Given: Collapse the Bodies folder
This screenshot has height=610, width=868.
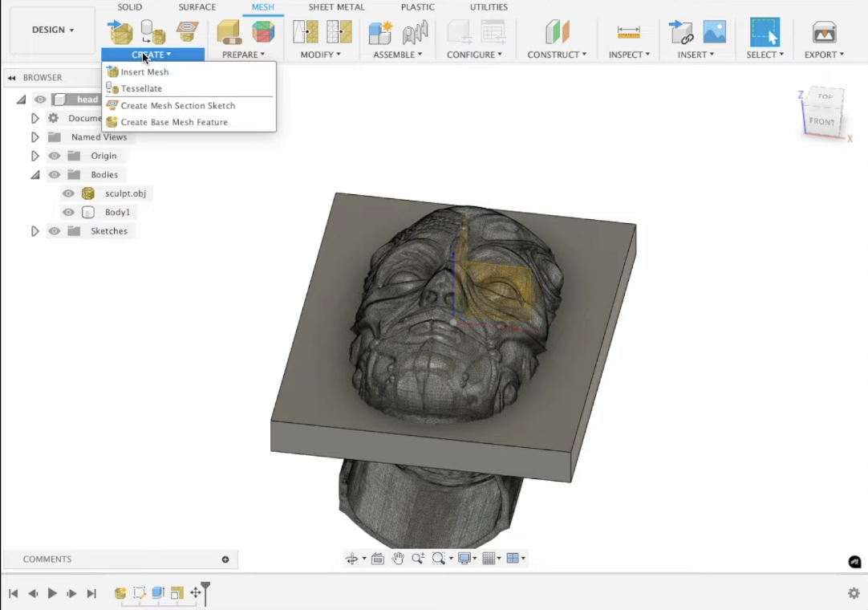Looking at the screenshot, I should (x=35, y=174).
